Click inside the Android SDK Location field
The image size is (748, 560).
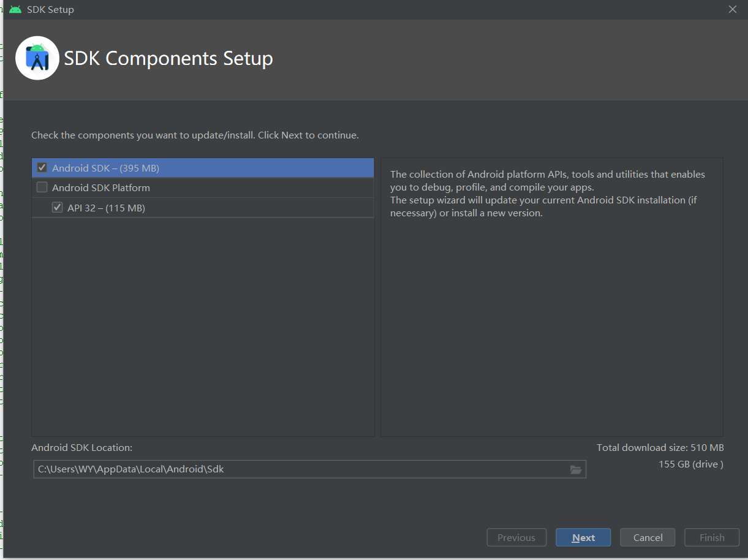point(245,469)
